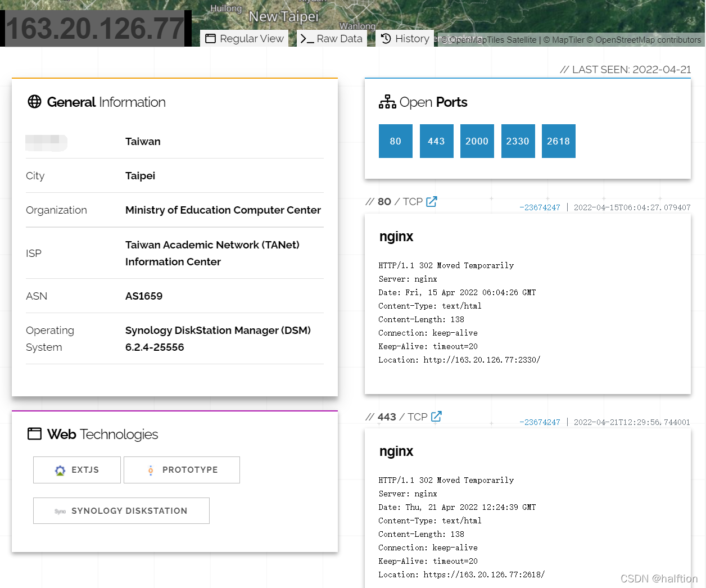
Task: Click the History clock icon
Action: (x=386, y=38)
